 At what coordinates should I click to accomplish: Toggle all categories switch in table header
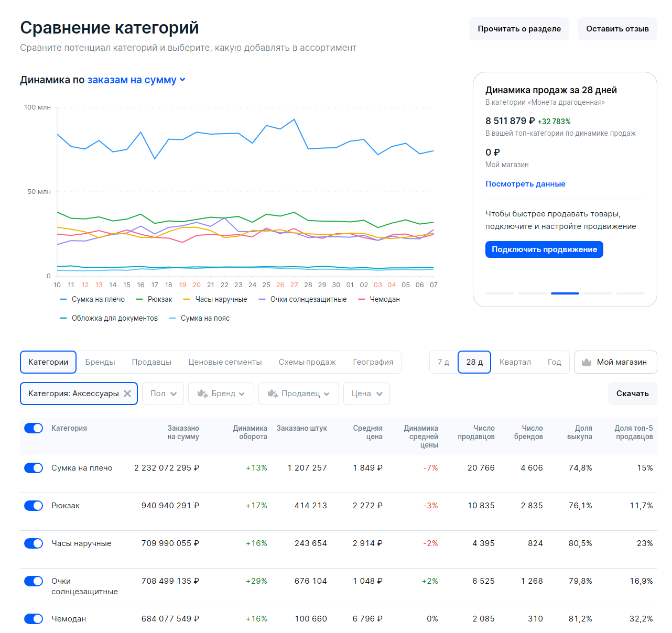click(x=34, y=428)
